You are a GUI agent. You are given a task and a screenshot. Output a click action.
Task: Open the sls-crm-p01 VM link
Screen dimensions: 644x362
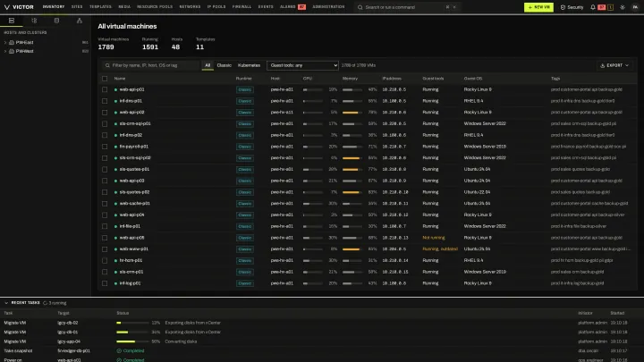pos(131,272)
